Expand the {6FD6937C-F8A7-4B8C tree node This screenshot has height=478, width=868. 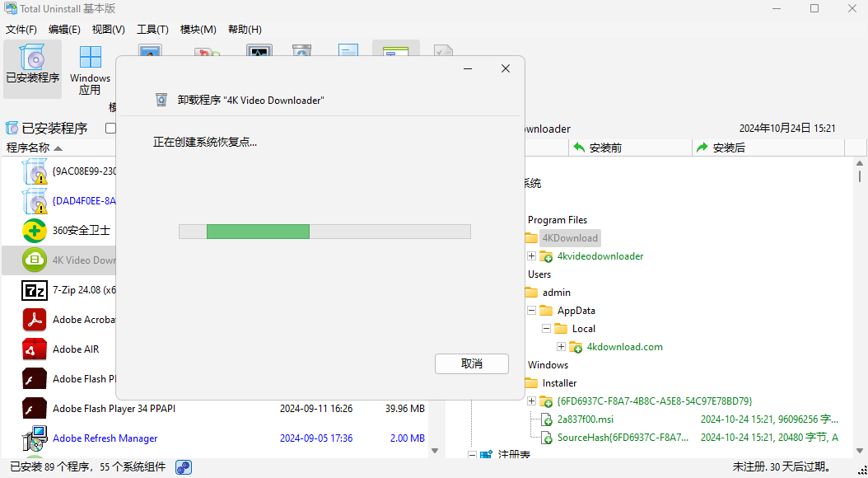pos(531,401)
